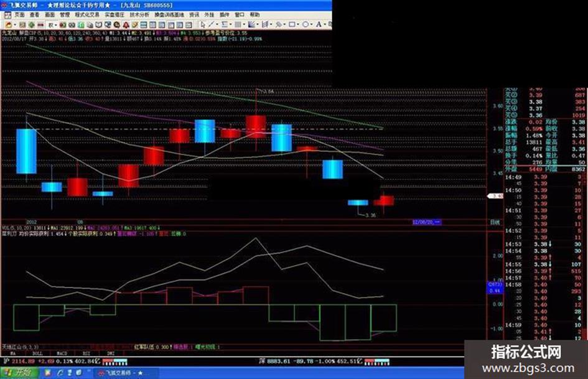588x379 pixels.
Task: Open dropdown arrow beside vertical lines tool
Action: click(244, 25)
